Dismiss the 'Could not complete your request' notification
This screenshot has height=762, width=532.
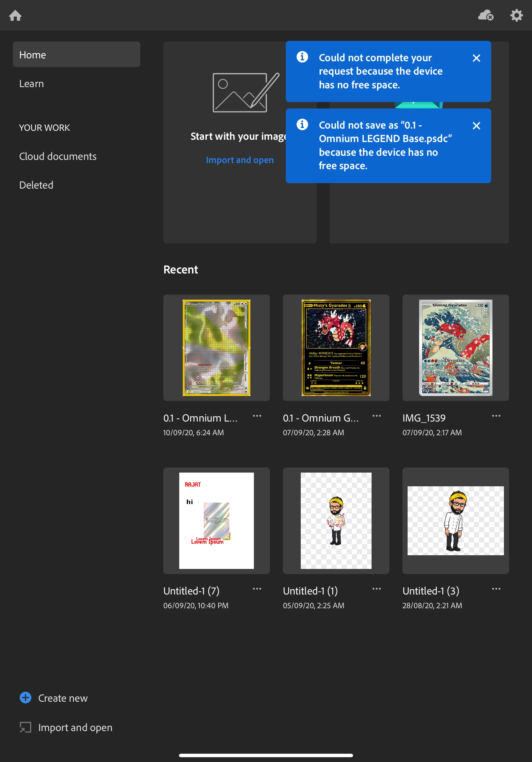tap(476, 58)
